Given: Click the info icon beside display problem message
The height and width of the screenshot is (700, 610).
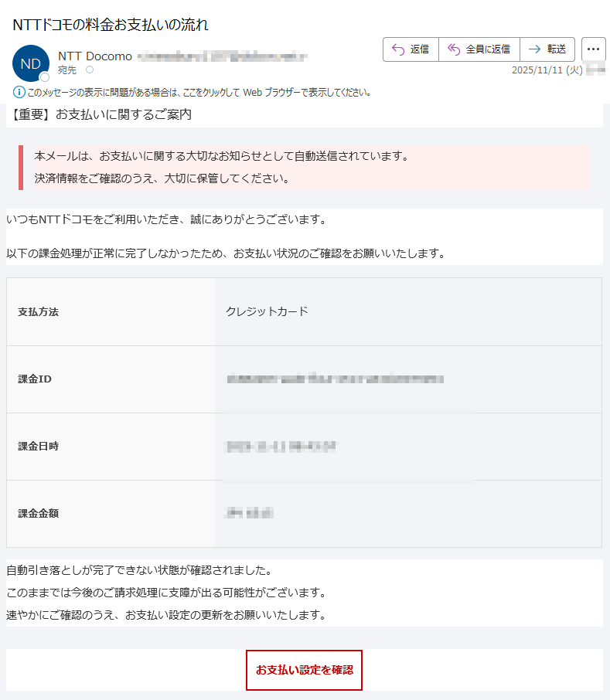Looking at the screenshot, I should tap(19, 93).
